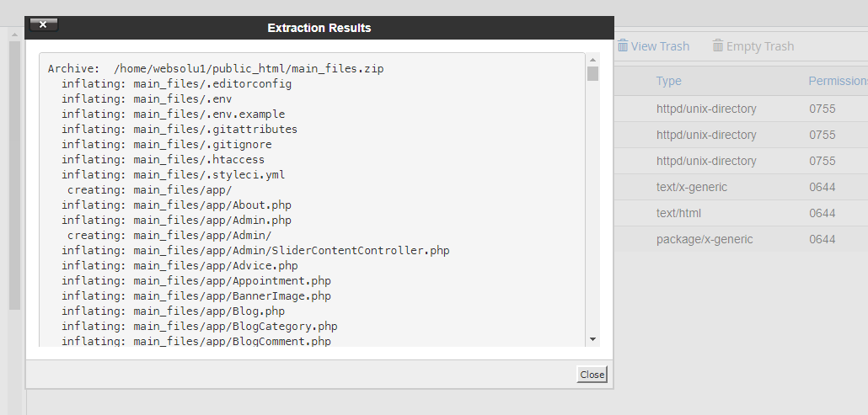Click the View Trash bin icon
868x415 pixels.
coord(623,46)
